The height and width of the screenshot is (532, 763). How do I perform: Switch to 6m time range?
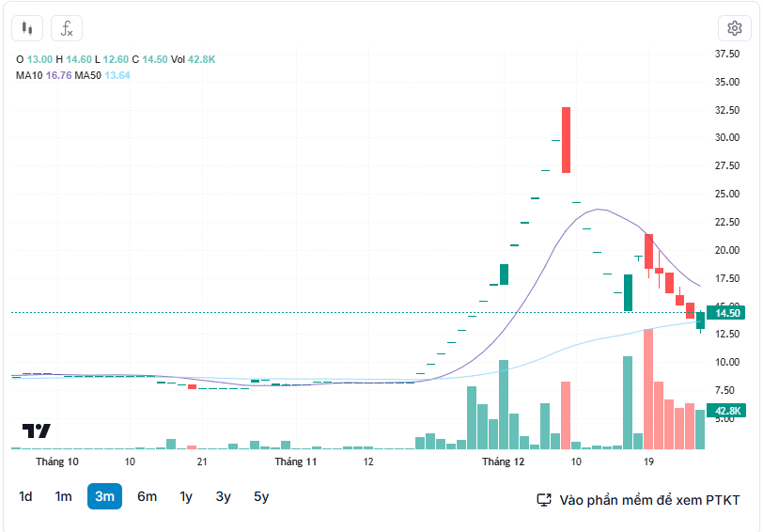point(147,496)
